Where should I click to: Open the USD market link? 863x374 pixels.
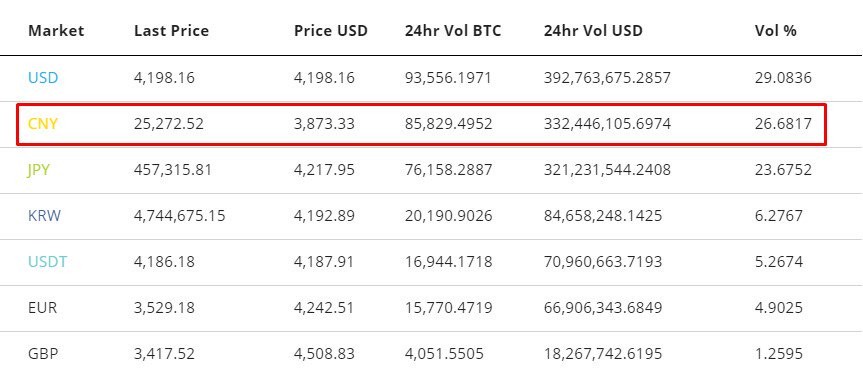43,78
